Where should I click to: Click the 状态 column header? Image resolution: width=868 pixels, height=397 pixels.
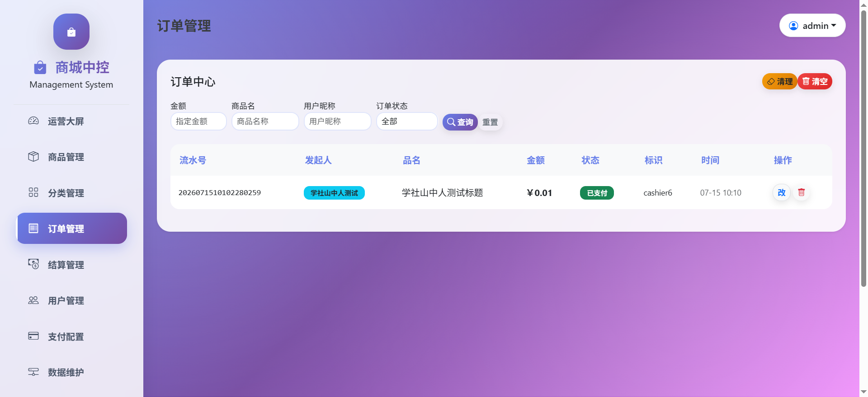(x=590, y=160)
